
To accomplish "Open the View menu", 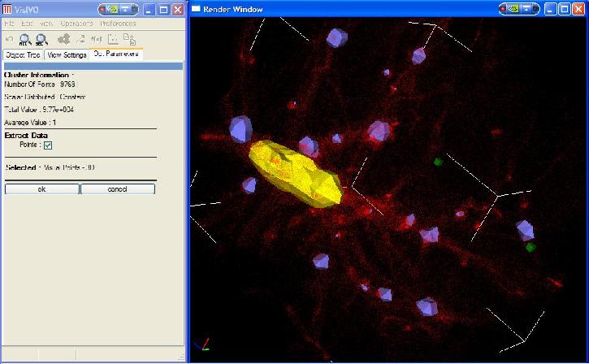I will [46, 24].
